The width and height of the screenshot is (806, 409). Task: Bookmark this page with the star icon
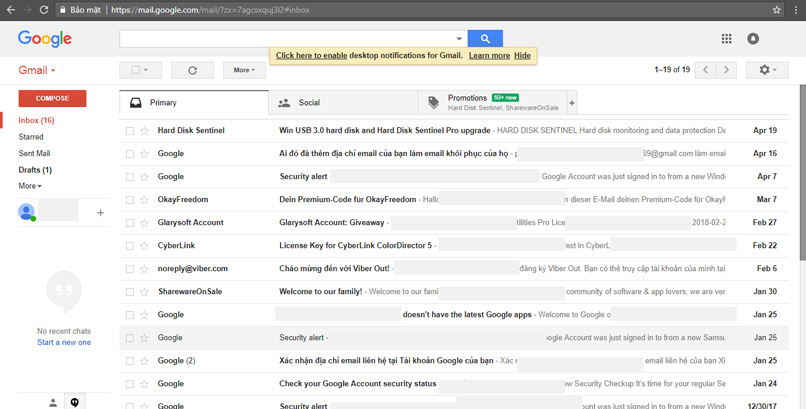point(776,10)
